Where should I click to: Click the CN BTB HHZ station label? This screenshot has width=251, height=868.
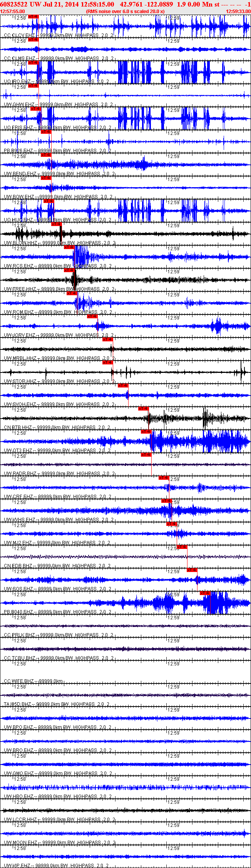(18, 427)
